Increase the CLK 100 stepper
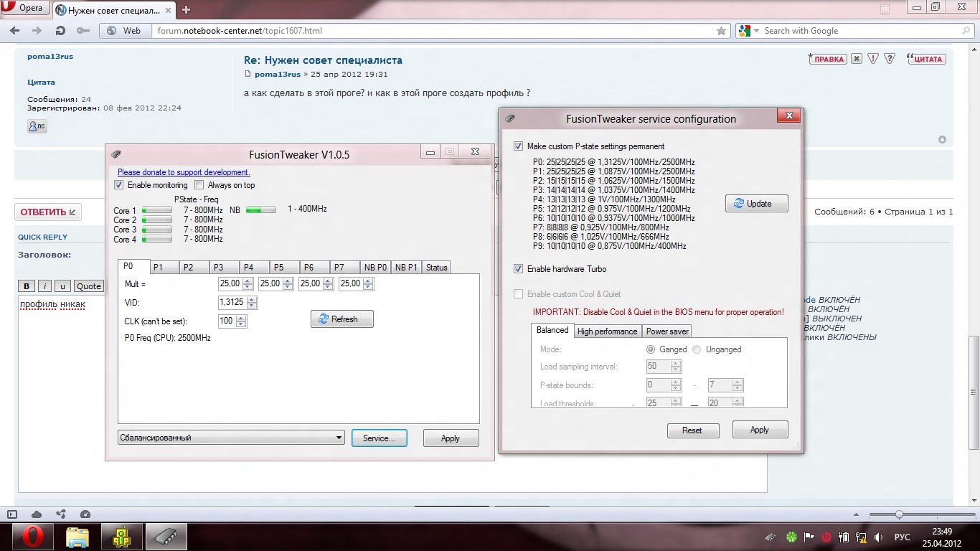The width and height of the screenshot is (980, 551). pos(241,318)
